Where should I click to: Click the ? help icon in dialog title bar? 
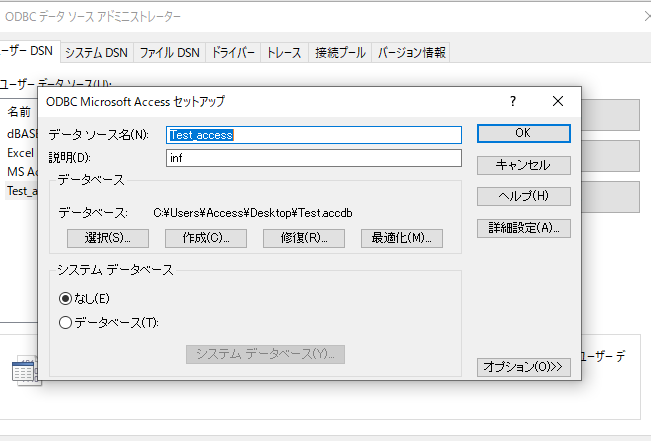tap(513, 101)
